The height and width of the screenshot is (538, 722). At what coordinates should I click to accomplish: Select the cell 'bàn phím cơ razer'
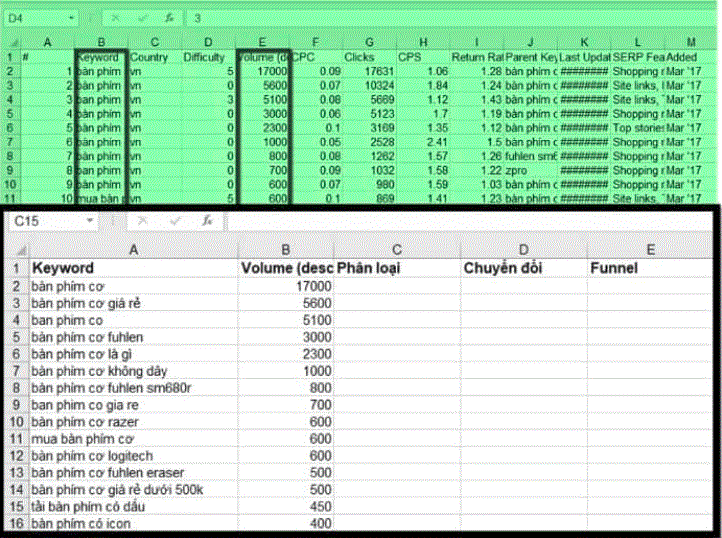[x=133, y=421]
